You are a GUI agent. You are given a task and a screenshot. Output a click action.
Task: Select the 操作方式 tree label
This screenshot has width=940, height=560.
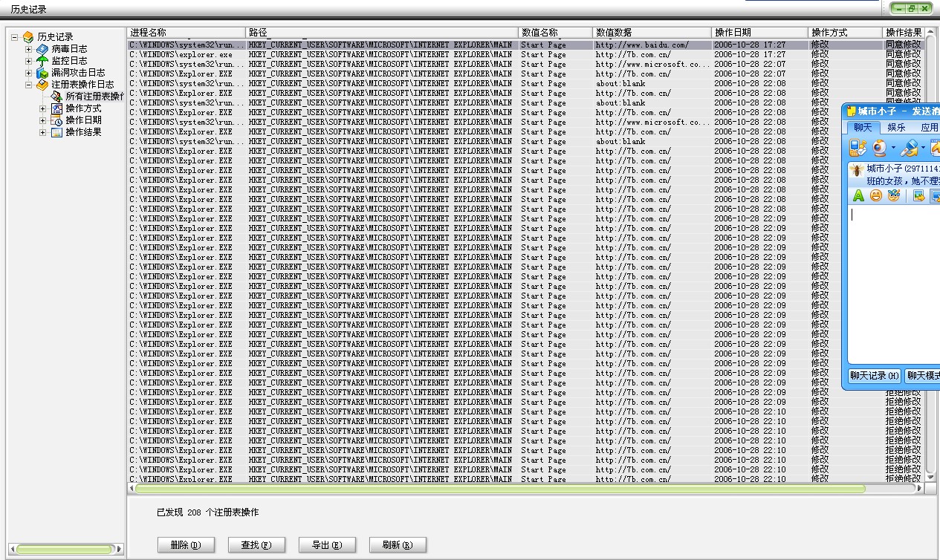click(83, 108)
